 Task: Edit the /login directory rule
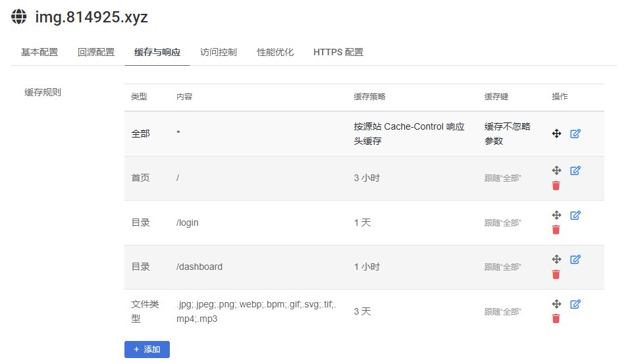coord(575,215)
